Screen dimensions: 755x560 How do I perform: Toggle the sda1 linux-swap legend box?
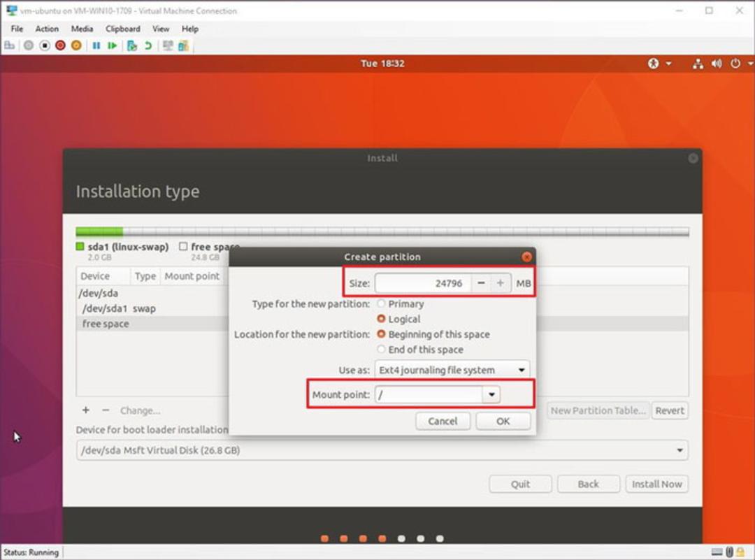coord(80,247)
